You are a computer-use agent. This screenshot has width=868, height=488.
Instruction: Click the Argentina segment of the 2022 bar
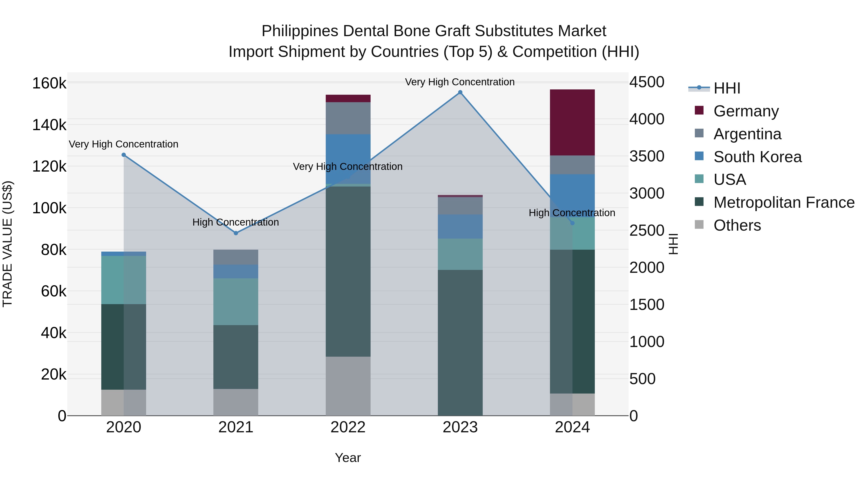point(348,118)
